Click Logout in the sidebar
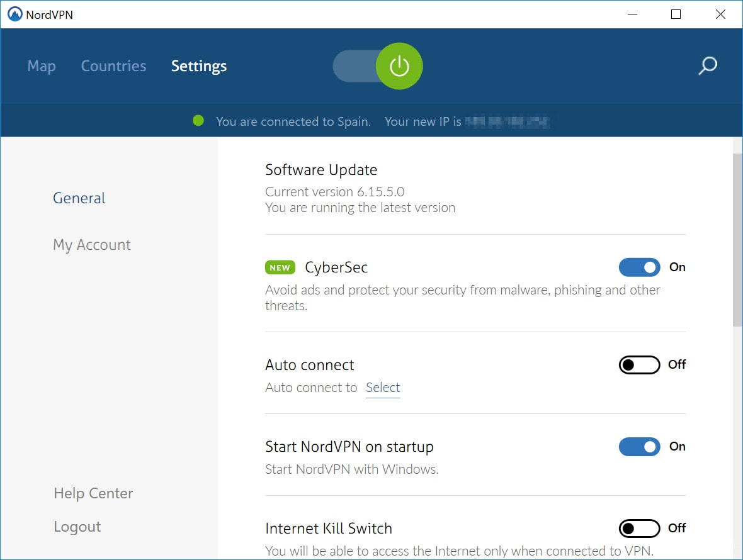Screen dimensions: 743x560 (77, 527)
